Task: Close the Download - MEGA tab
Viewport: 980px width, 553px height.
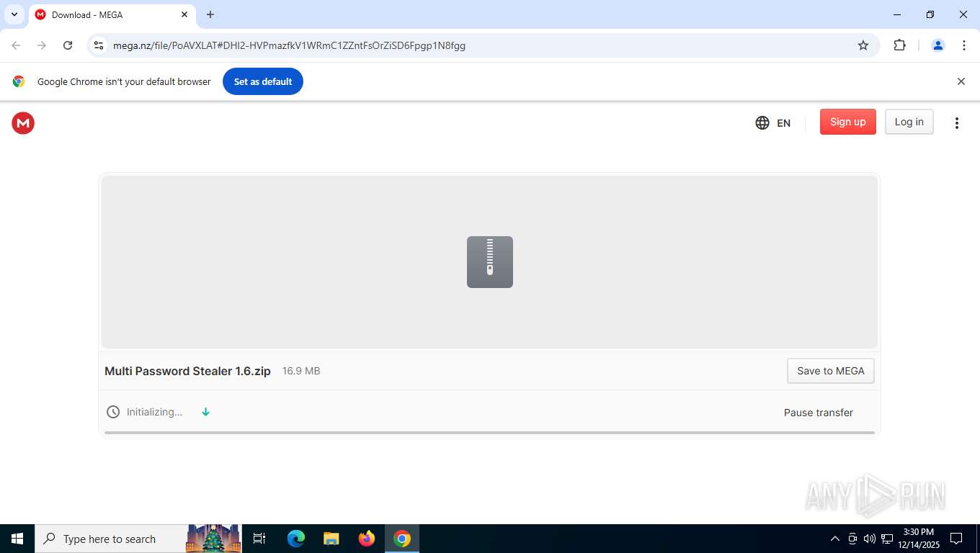Action: 184,14
